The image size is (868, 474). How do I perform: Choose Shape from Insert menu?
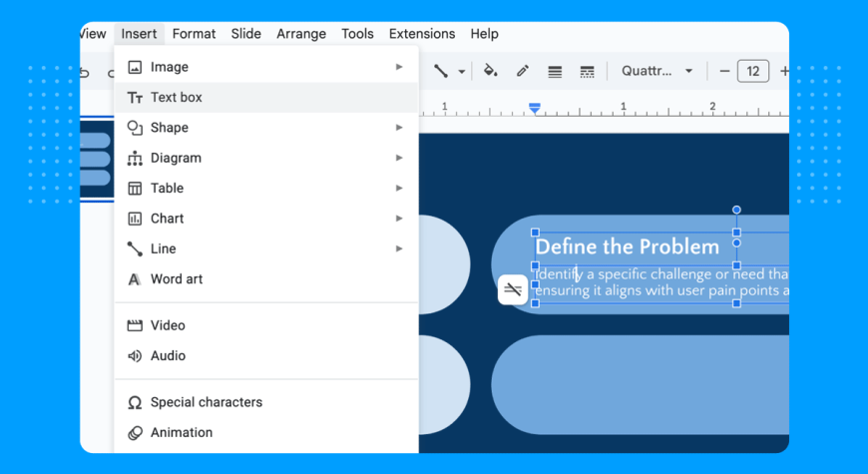pos(266,128)
